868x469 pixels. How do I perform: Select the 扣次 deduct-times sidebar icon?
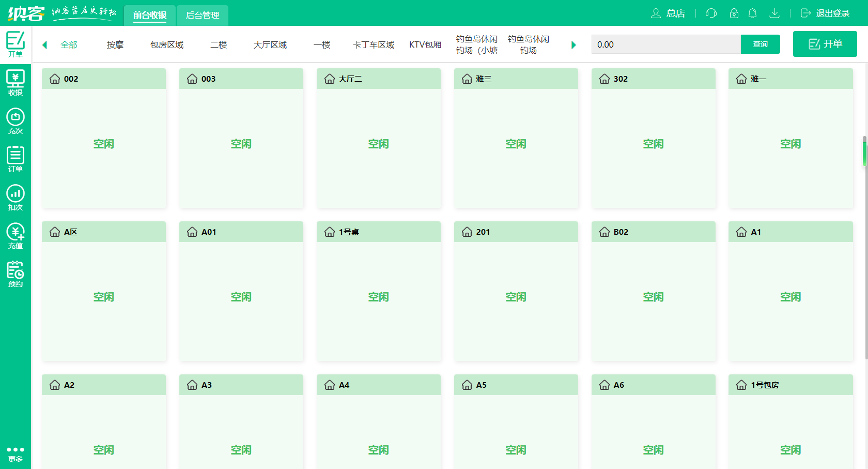click(16, 198)
